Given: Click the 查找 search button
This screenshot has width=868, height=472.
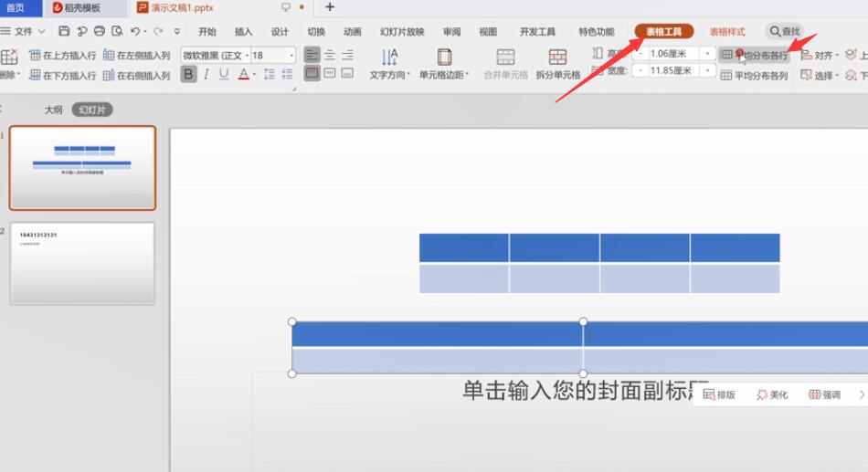Looking at the screenshot, I should 785,32.
